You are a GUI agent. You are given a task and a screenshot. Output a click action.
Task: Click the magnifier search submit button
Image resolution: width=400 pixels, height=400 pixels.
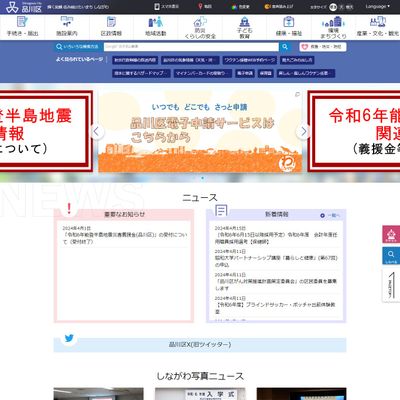pyautogui.click(x=285, y=47)
